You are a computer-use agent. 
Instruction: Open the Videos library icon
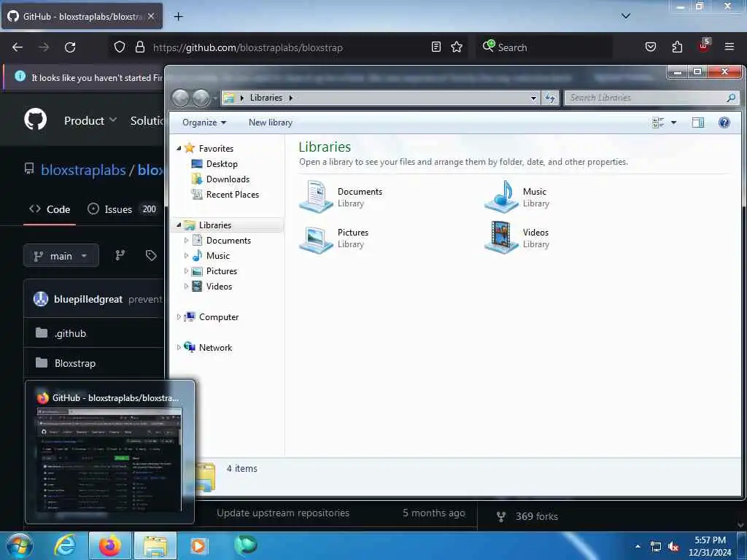coord(501,238)
